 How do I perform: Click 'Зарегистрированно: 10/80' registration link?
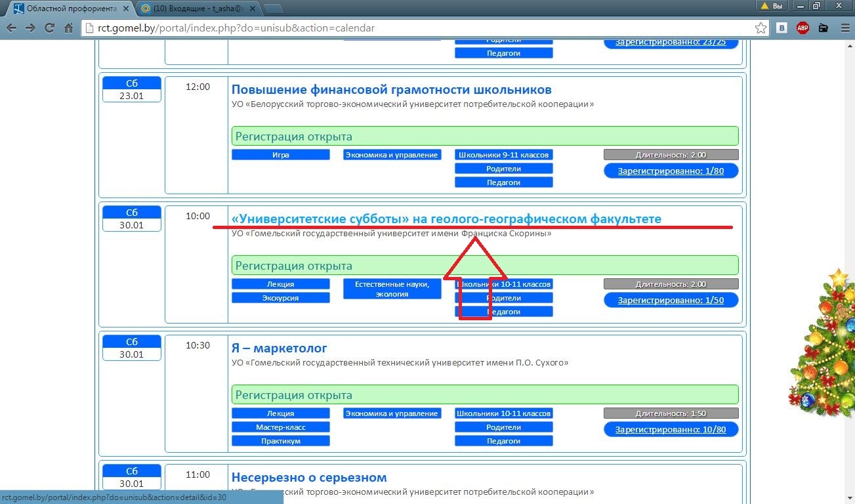(671, 429)
